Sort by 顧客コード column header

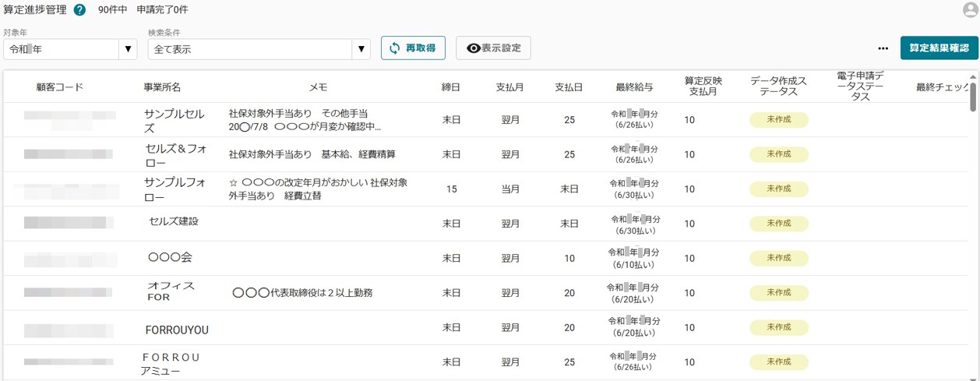tap(60, 87)
